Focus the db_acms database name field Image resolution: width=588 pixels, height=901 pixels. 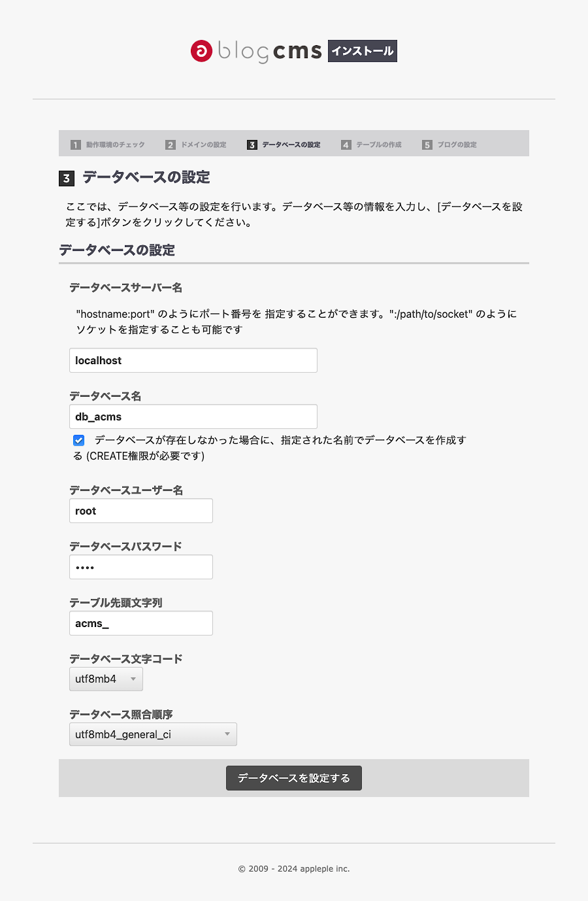[193, 416]
